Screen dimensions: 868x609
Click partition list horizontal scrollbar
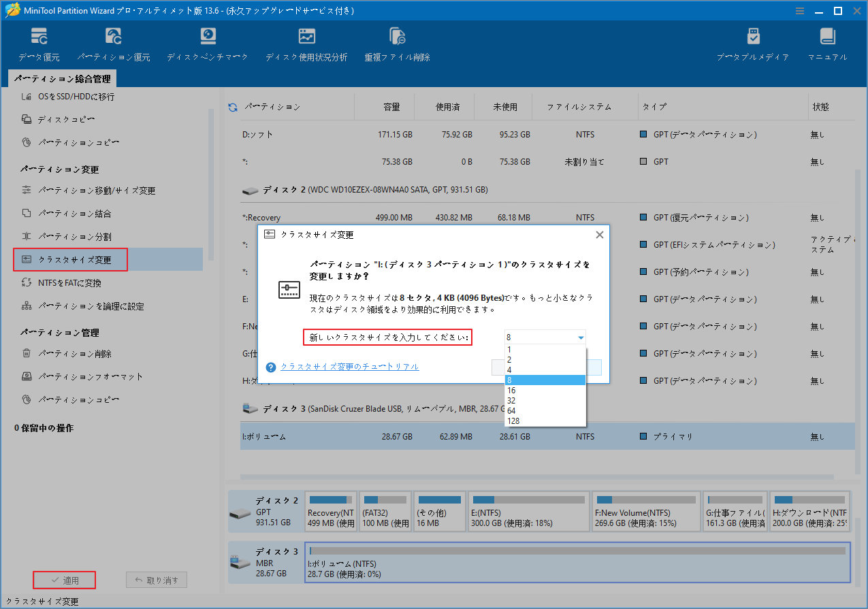537,477
